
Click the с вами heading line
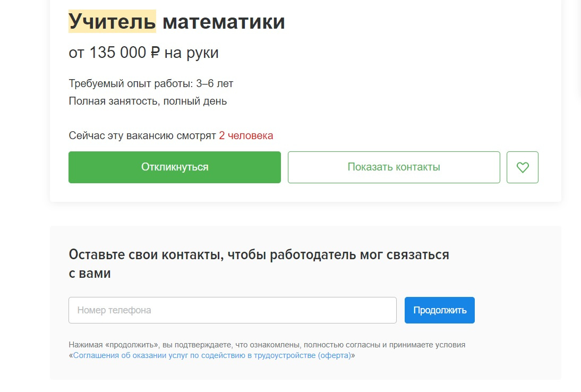click(x=90, y=274)
